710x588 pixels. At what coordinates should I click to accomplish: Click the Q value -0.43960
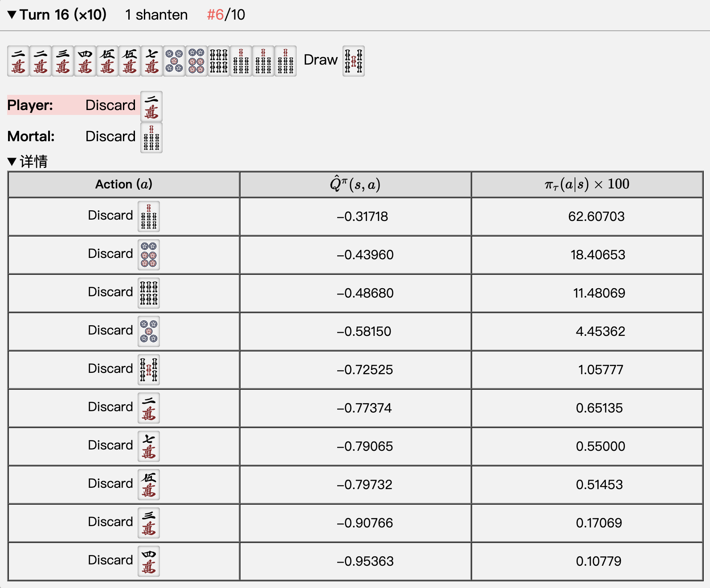click(365, 255)
